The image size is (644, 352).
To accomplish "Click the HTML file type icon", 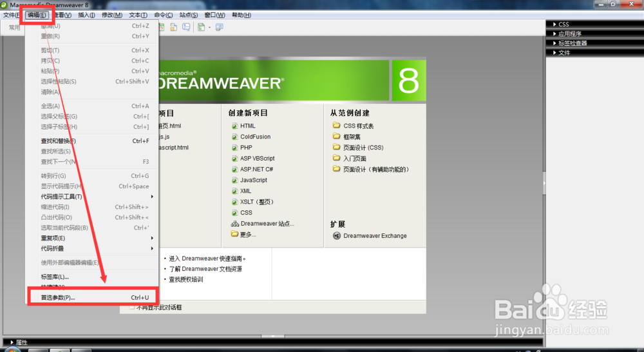I will tap(234, 126).
